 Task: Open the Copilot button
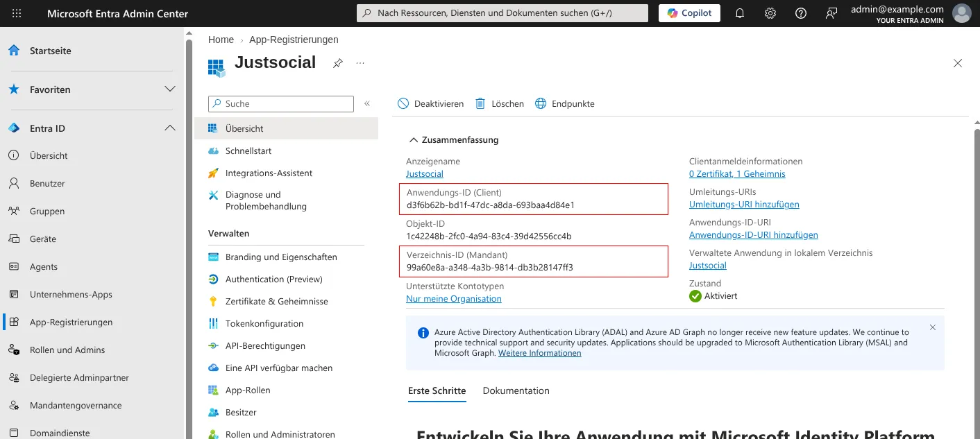coord(689,13)
